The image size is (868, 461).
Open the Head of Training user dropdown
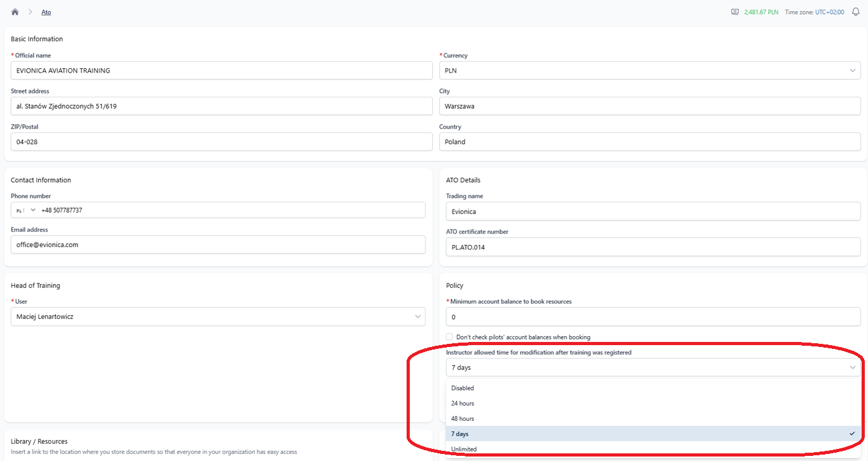tap(218, 316)
